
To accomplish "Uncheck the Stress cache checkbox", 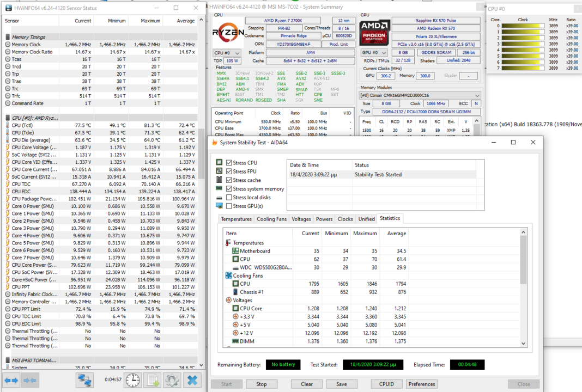I will point(229,180).
